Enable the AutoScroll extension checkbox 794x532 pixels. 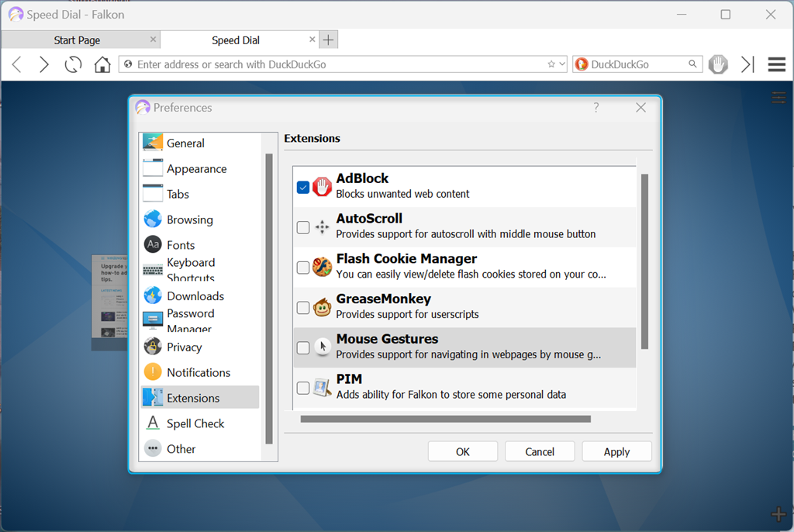303,227
